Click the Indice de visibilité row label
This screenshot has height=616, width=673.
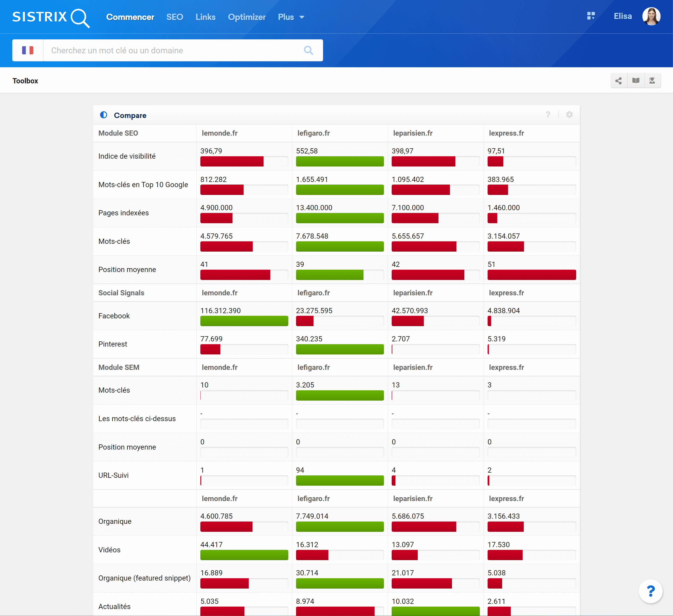point(127,156)
